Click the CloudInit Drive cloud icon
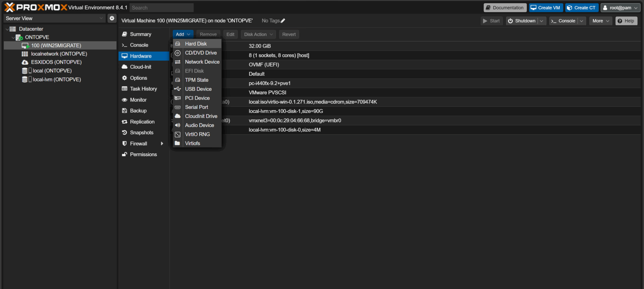This screenshot has width=644, height=289. point(178,116)
